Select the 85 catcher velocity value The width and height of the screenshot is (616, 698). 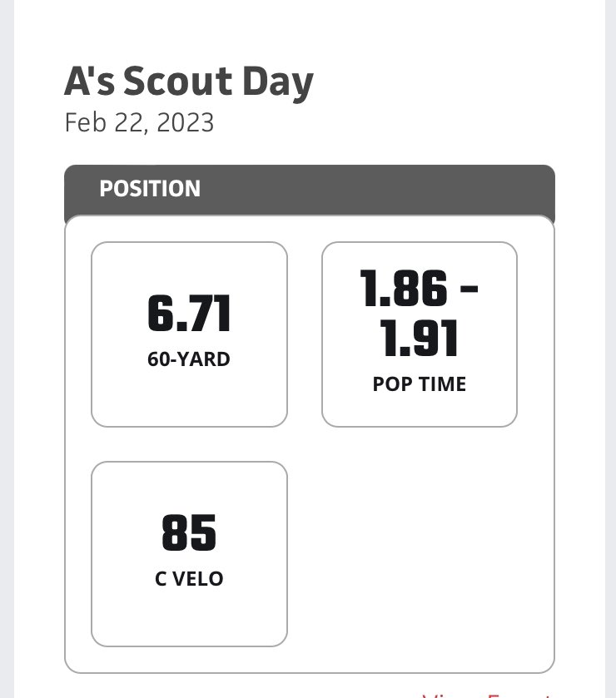pos(189,532)
